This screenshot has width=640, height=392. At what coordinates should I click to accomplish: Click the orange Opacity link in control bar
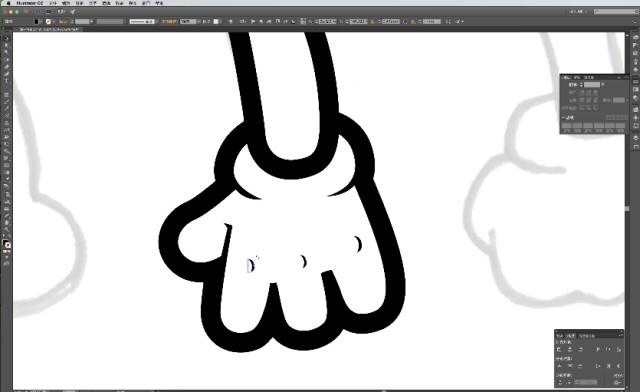tap(169, 21)
